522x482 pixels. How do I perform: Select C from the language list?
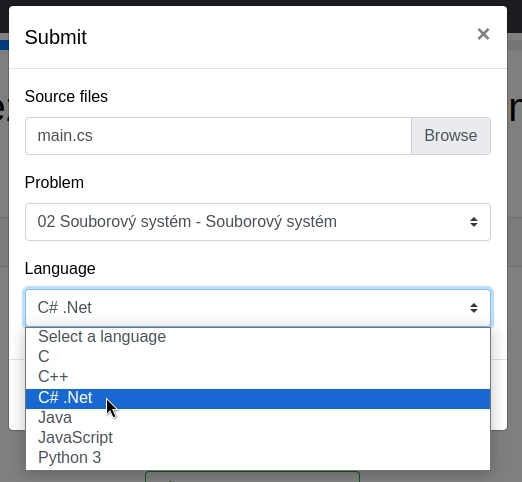pyautogui.click(x=258, y=357)
